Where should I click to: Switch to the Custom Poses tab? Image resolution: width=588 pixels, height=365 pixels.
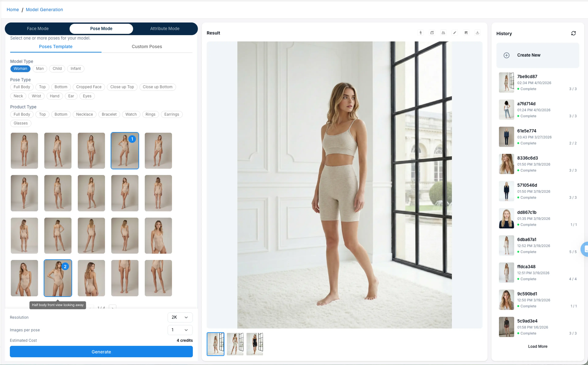(x=147, y=47)
